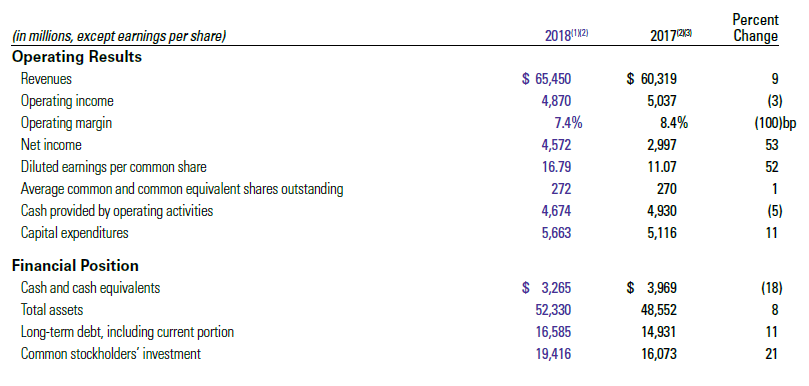Click the Diluted earnings per common share label
The height and width of the screenshot is (386, 809).
(114, 168)
